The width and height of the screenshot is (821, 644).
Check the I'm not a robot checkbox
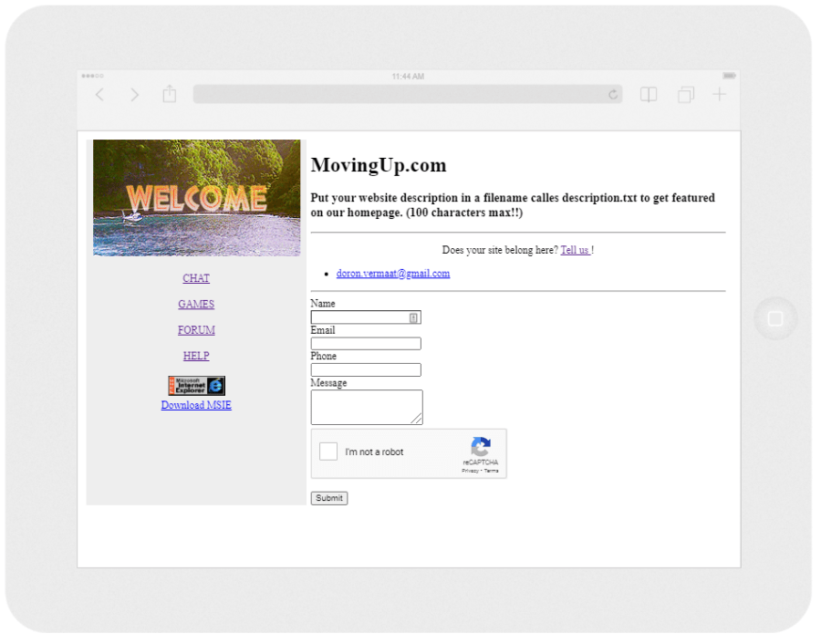point(328,451)
